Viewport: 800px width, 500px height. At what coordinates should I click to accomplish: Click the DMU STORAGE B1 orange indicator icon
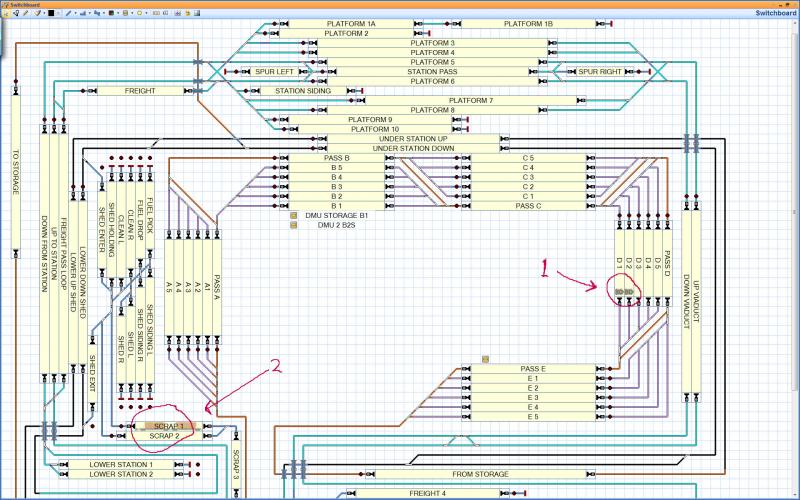tap(294, 215)
